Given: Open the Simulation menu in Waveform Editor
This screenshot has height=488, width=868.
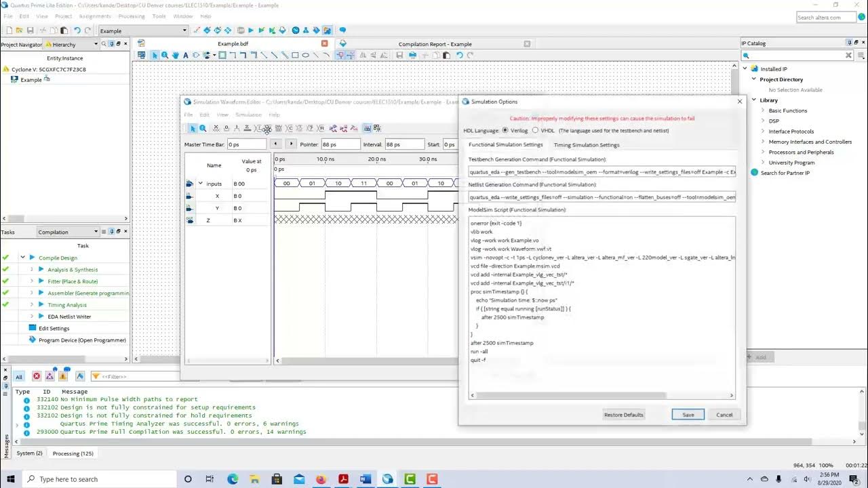Looking at the screenshot, I should tap(248, 115).
